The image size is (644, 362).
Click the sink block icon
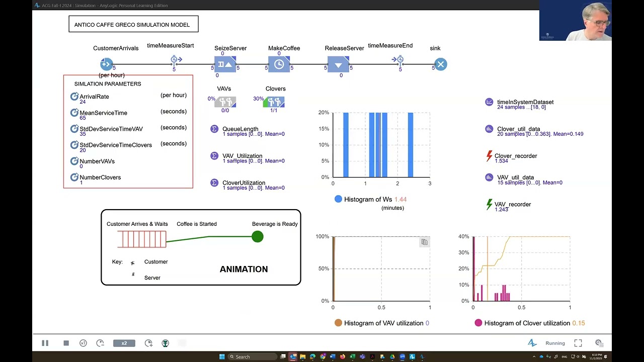440,64
